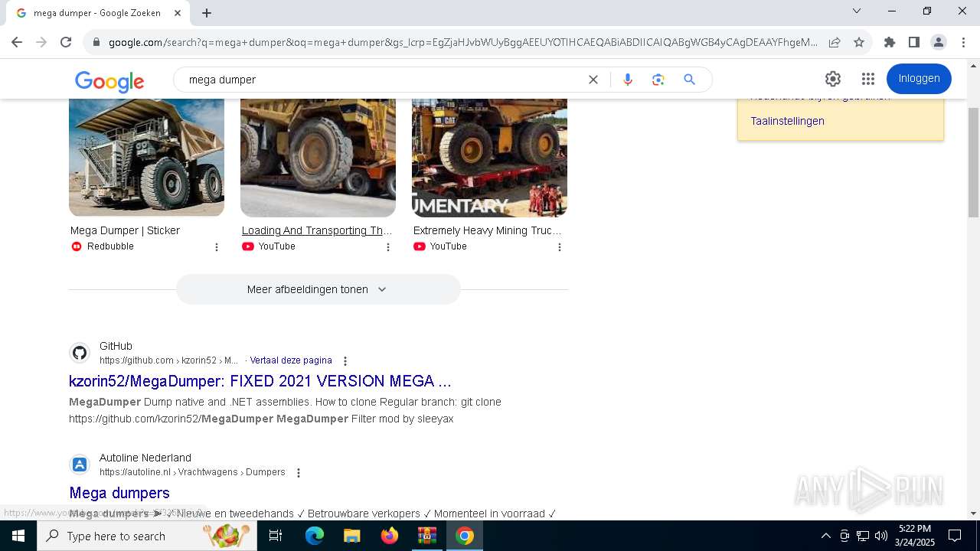Open the tab search dropdown

click(857, 11)
